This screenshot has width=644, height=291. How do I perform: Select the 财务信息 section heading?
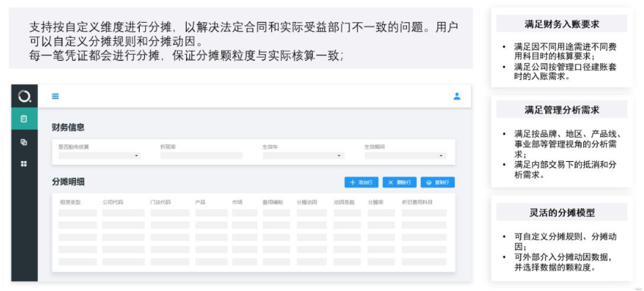(68, 128)
